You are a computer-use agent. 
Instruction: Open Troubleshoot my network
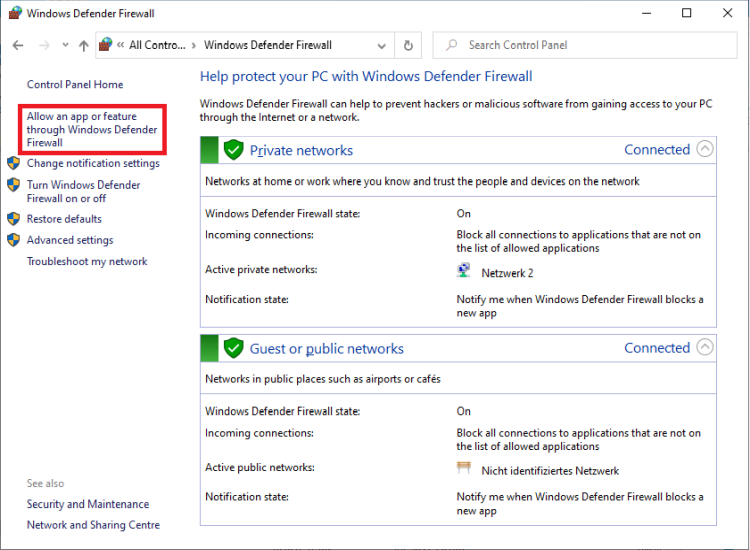[87, 262]
